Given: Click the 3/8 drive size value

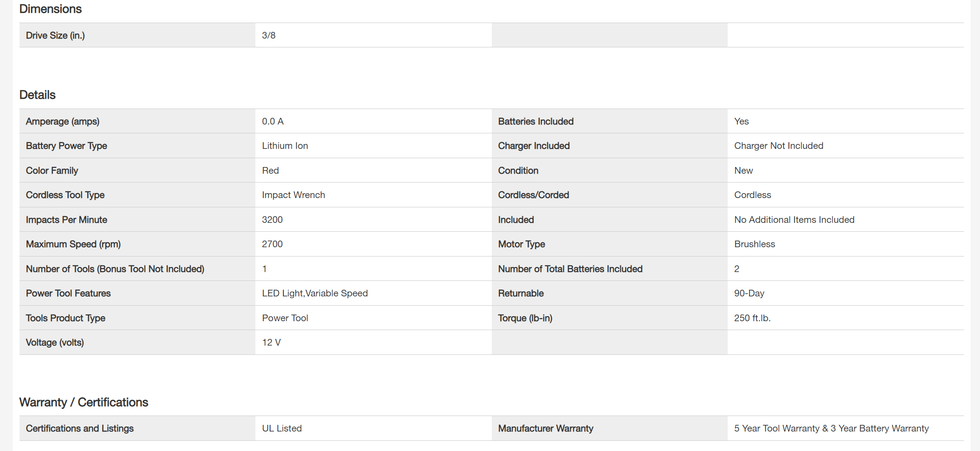Looking at the screenshot, I should coord(269,35).
